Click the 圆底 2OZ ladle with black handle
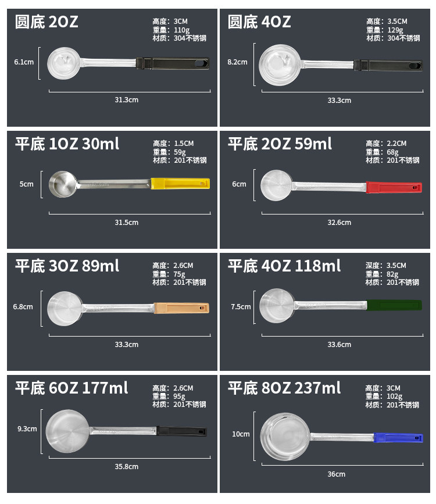Viewport: 436px width, 504px height. (127, 62)
